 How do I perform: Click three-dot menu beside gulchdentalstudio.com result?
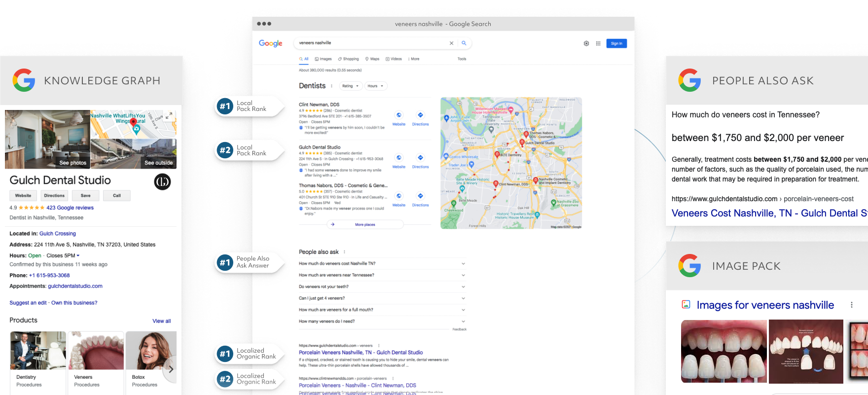pos(379,346)
